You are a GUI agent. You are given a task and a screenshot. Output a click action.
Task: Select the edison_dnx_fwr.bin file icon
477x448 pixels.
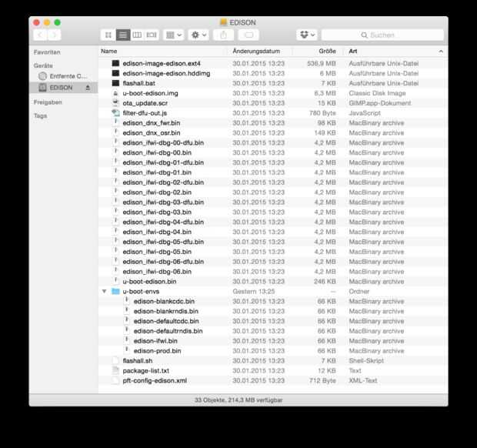[x=115, y=122]
